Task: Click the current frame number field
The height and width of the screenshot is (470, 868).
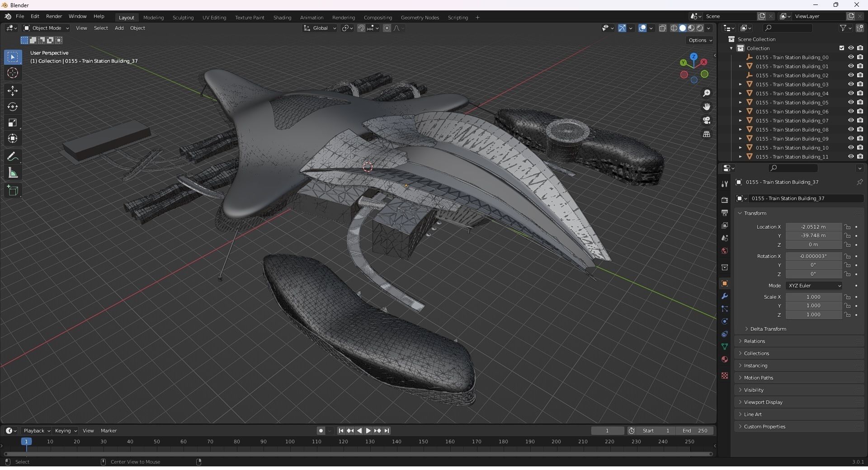Action: point(608,431)
